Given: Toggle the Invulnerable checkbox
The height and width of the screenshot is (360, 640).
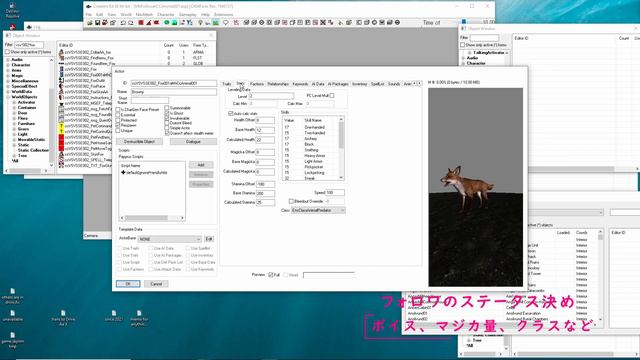Looking at the screenshot, I should (167, 118).
